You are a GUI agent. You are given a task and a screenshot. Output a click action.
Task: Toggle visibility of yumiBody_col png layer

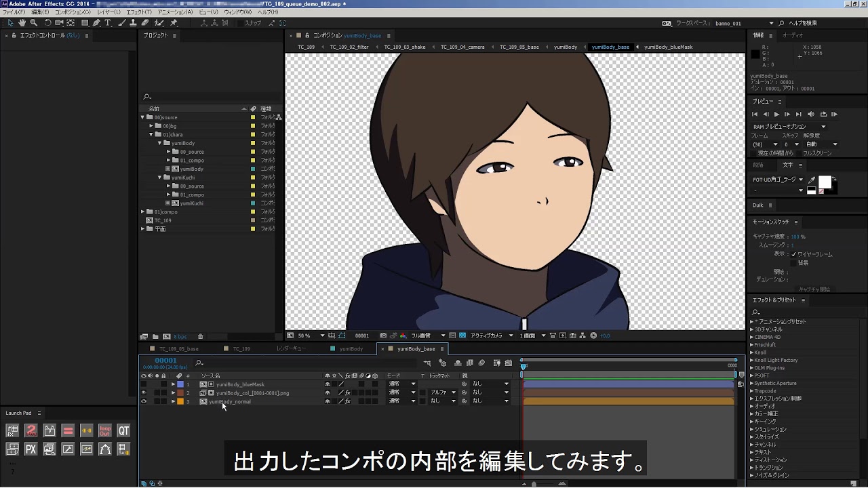143,392
